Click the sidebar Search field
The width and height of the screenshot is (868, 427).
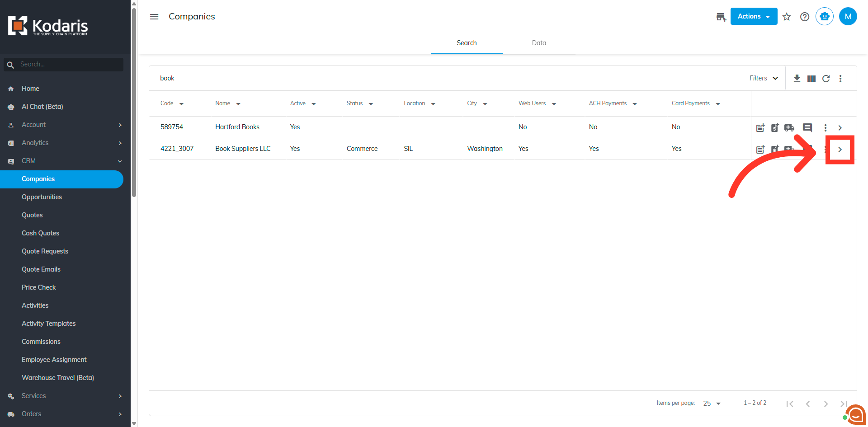[x=64, y=65]
